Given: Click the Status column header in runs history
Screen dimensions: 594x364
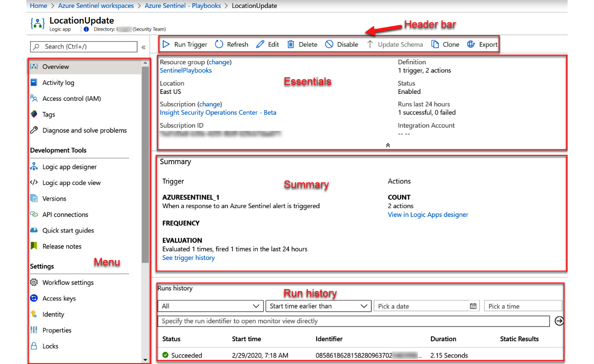Looking at the screenshot, I should click(171, 339).
